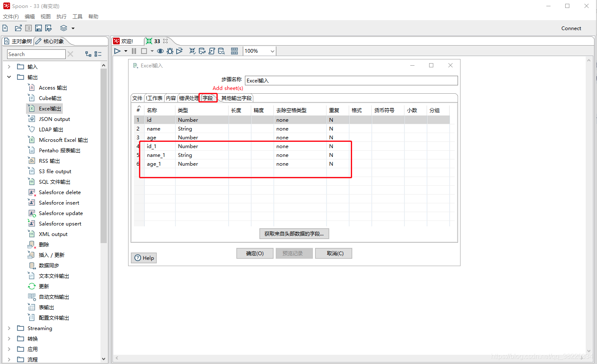Open the 文件(F) menu

click(11, 16)
